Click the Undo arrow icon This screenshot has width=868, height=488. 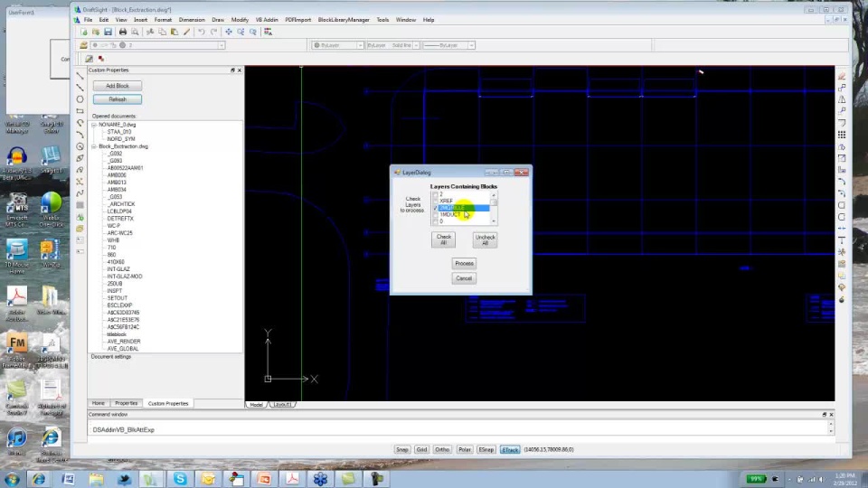point(201,32)
